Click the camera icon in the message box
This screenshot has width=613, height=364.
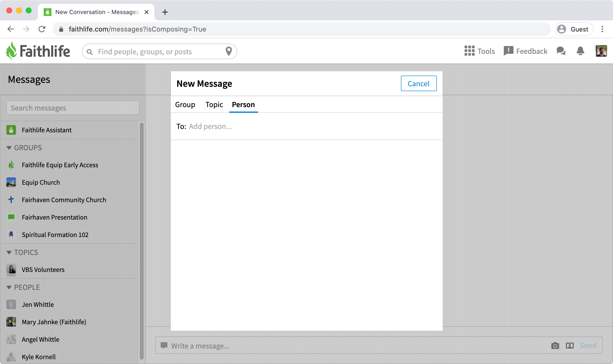click(x=555, y=346)
